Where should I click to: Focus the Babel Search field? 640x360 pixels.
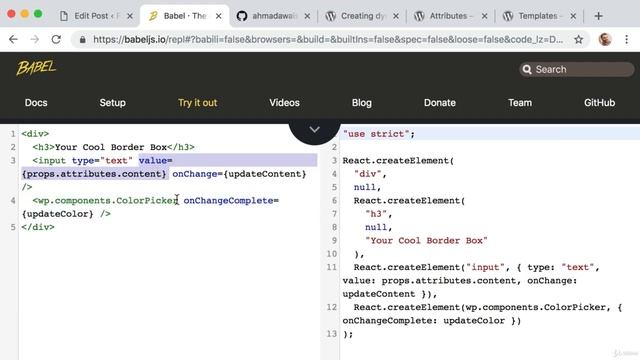[576, 69]
